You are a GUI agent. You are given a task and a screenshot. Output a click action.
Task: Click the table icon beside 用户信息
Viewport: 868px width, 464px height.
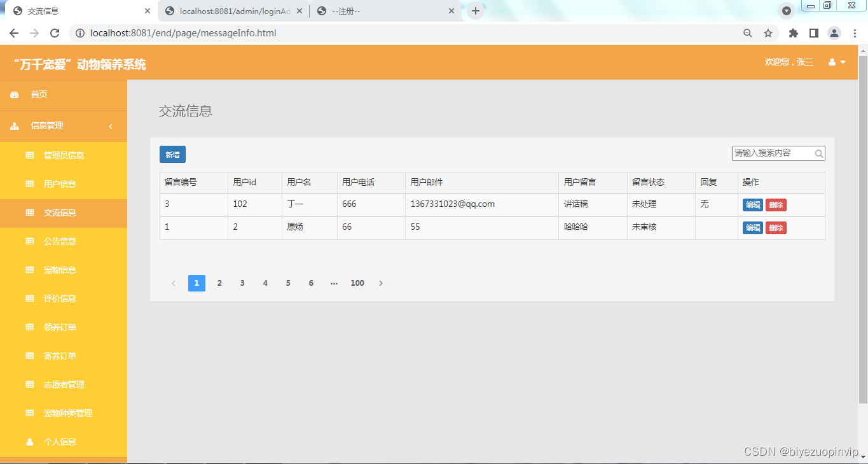[29, 184]
